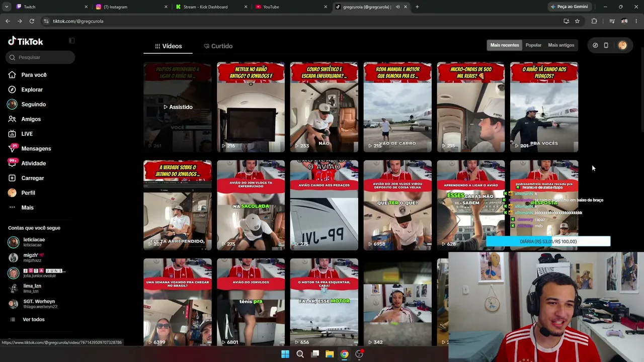Open Chrome media controls icon
Image resolution: width=644 pixels, height=362 pixels.
612,21
